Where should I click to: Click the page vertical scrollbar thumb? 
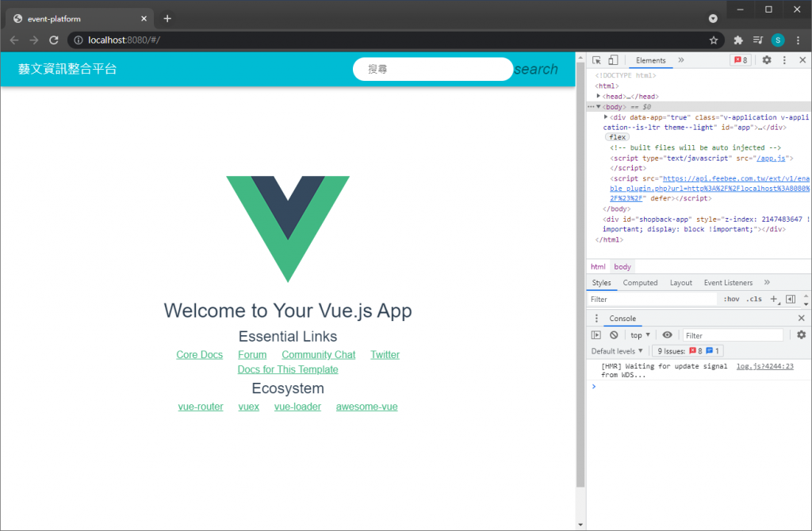click(580, 275)
